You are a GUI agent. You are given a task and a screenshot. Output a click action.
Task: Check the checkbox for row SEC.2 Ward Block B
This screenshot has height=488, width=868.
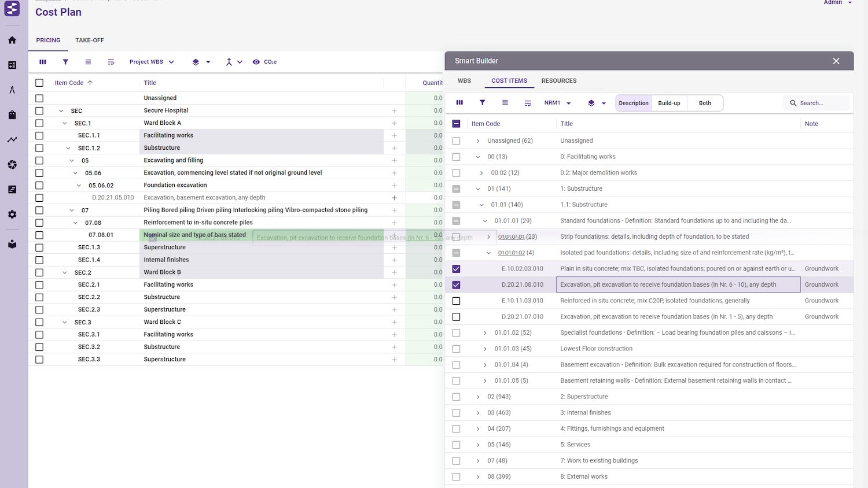(x=39, y=272)
